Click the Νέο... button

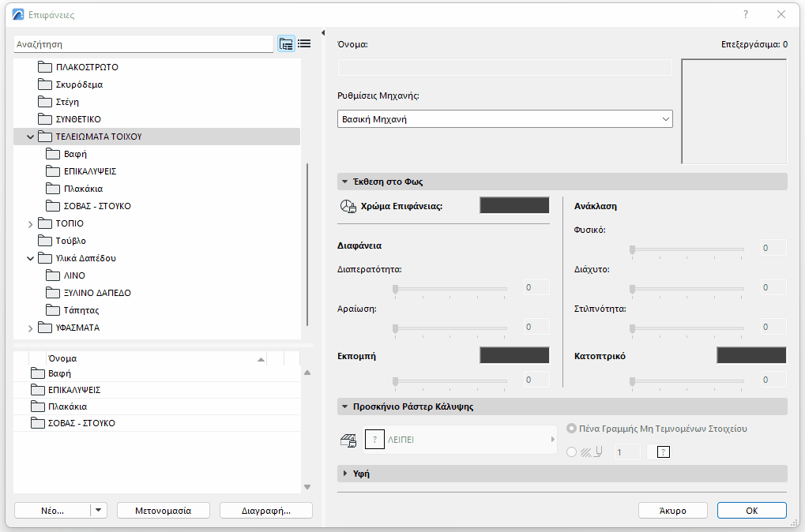click(x=52, y=511)
